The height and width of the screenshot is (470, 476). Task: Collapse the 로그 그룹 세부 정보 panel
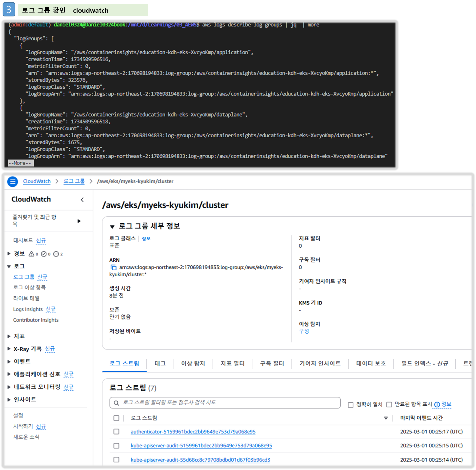pyautogui.click(x=112, y=227)
